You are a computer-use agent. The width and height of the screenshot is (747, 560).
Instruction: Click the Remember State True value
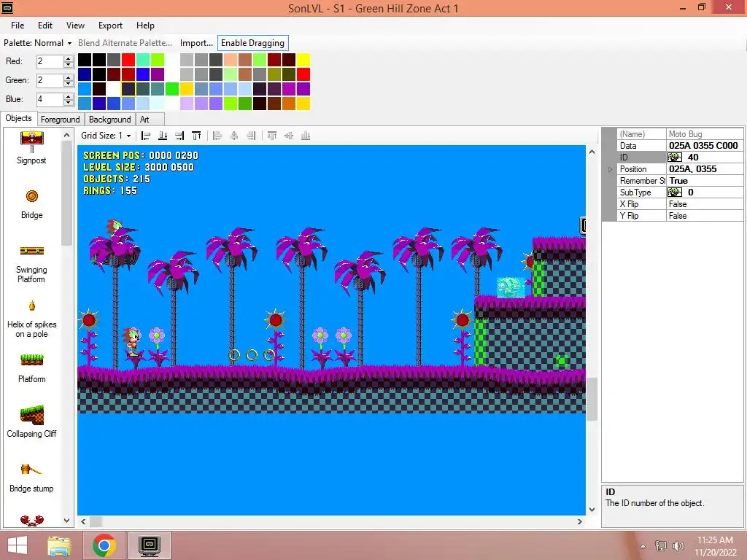click(x=705, y=181)
